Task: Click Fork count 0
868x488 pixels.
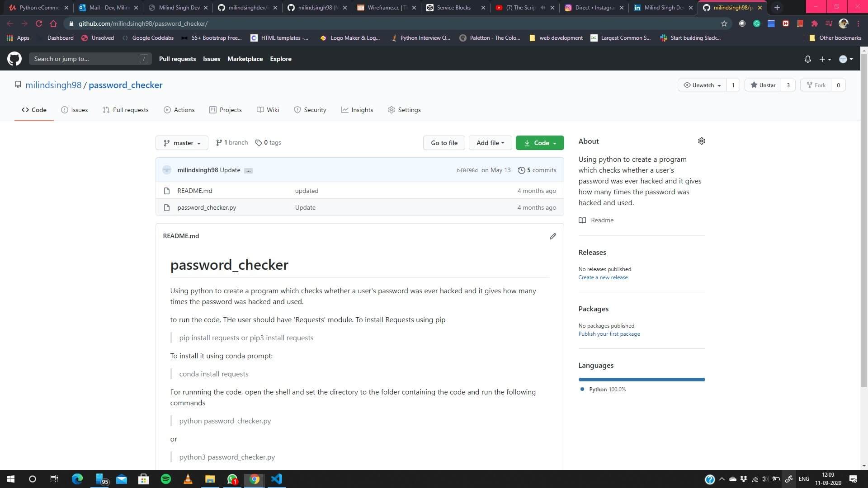Action: pyautogui.click(x=838, y=85)
